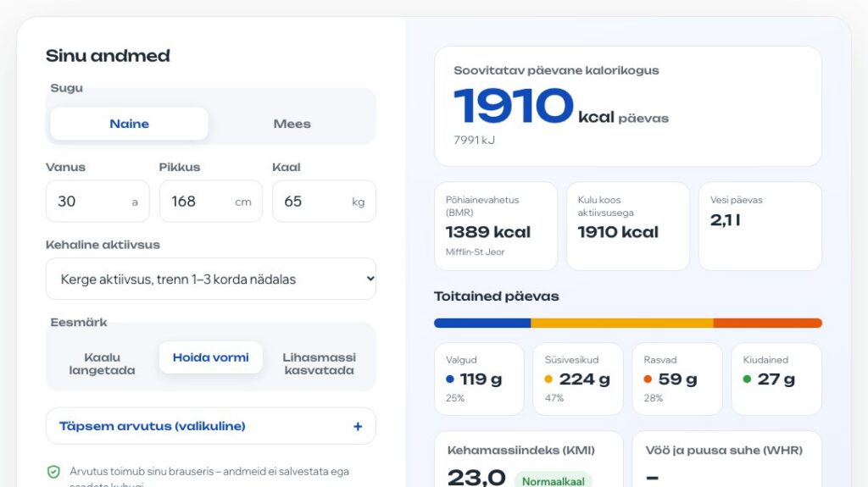868x487 pixels.
Task: Click the Kehamassiindeks (KMI) heading
Action: click(521, 450)
